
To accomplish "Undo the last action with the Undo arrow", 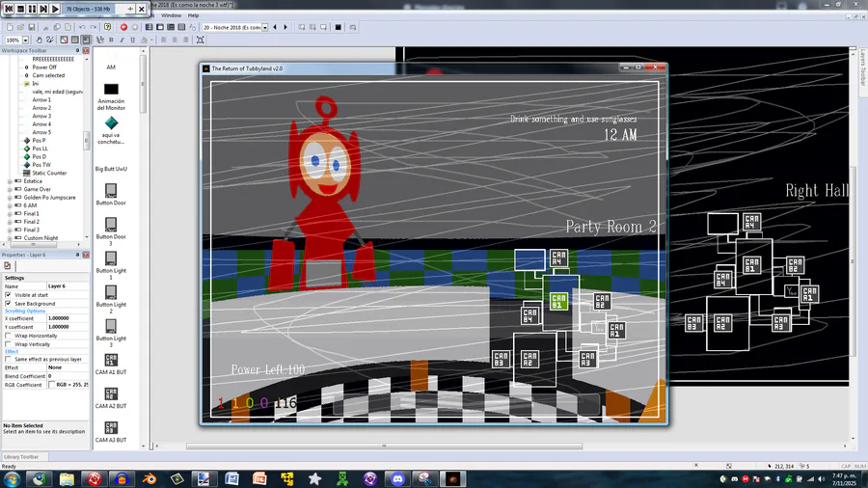I will (x=82, y=27).
